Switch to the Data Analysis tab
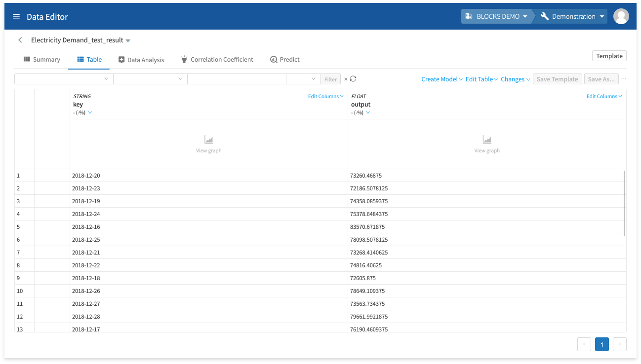The height and width of the screenshot is (364, 641). pos(141,59)
